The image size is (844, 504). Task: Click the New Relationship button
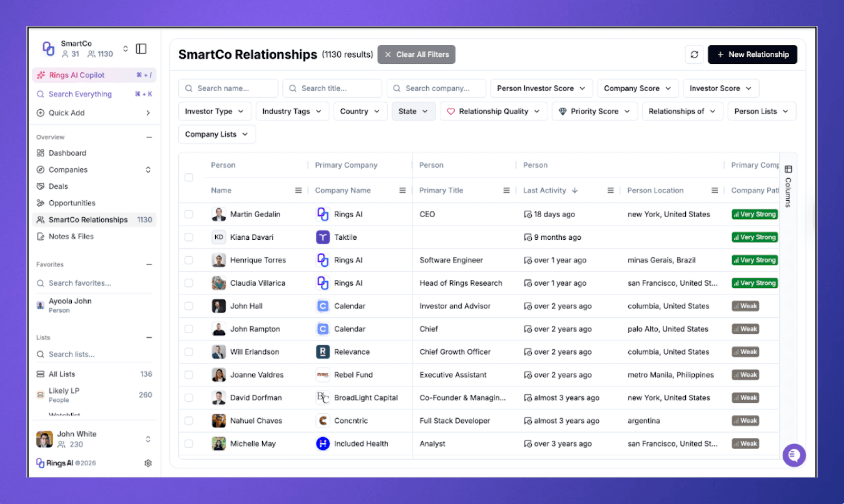[753, 54]
